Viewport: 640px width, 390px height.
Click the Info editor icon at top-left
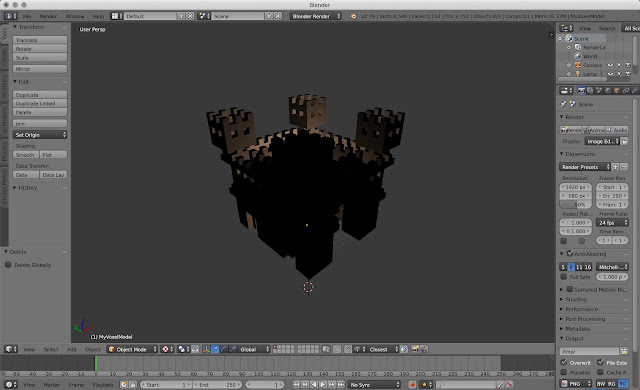click(11, 16)
